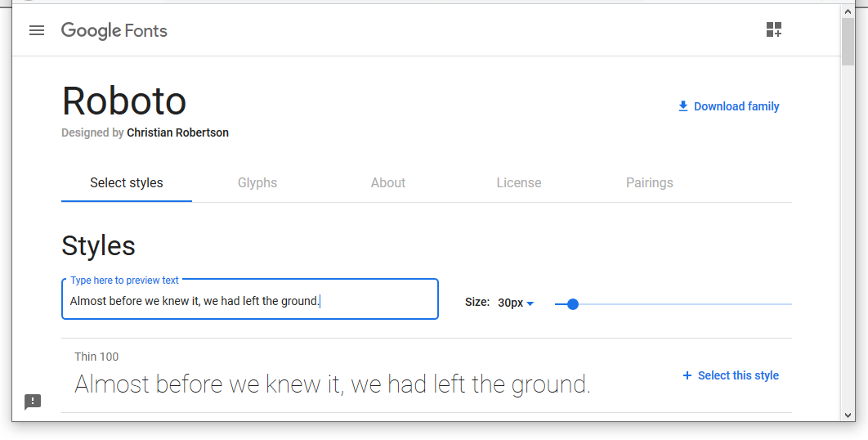
Task: Click the font size slider handle
Action: pos(573,304)
